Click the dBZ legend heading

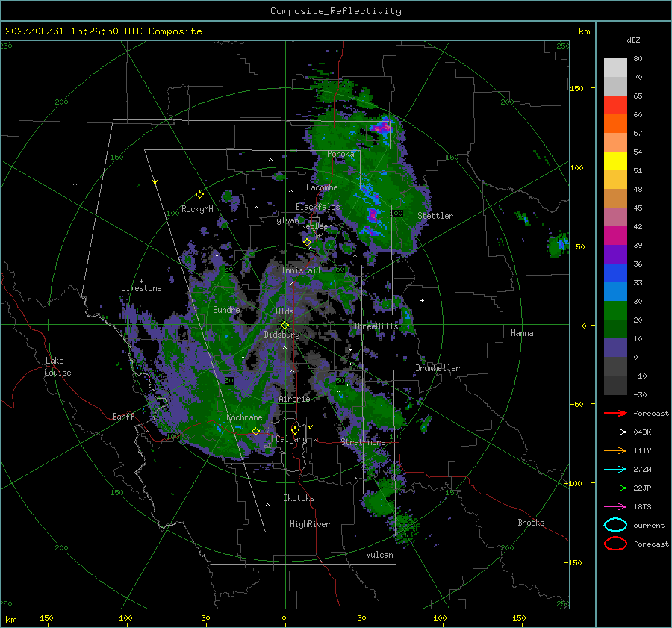[x=633, y=40]
